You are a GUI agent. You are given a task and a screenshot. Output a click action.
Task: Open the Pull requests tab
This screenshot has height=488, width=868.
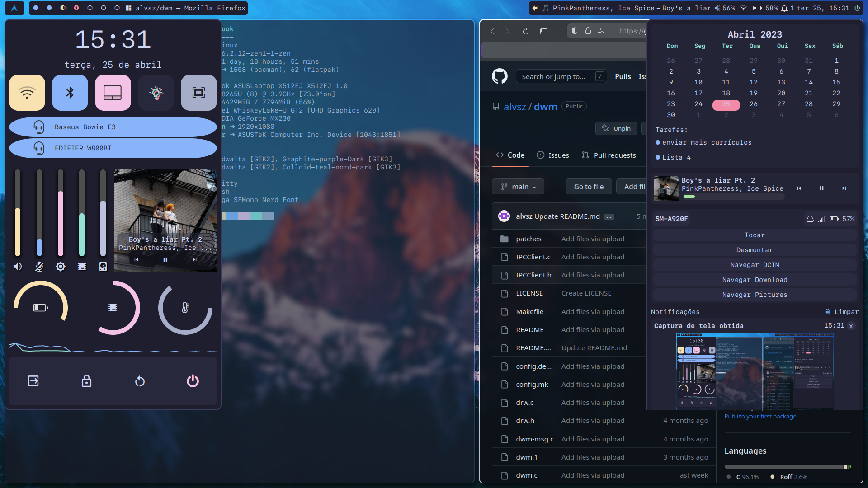pos(609,155)
